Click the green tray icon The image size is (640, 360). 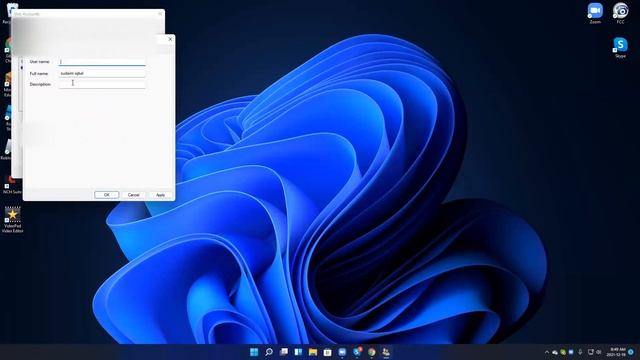[563, 352]
